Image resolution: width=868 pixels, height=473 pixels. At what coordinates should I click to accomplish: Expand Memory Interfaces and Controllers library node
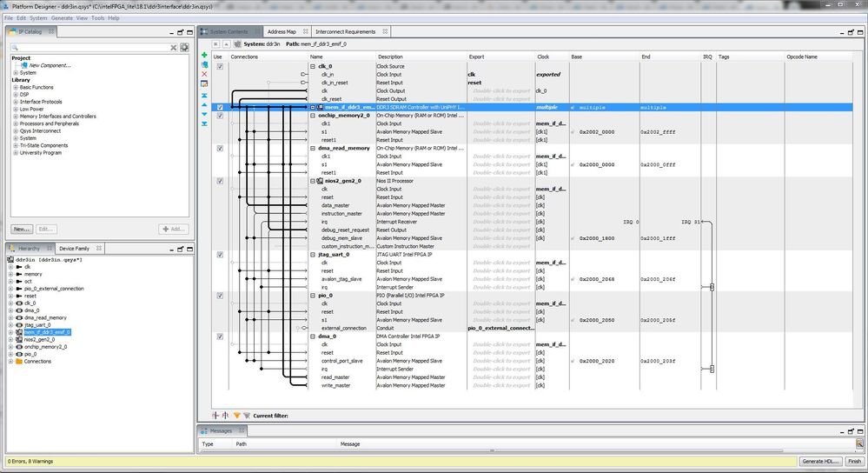point(14,116)
